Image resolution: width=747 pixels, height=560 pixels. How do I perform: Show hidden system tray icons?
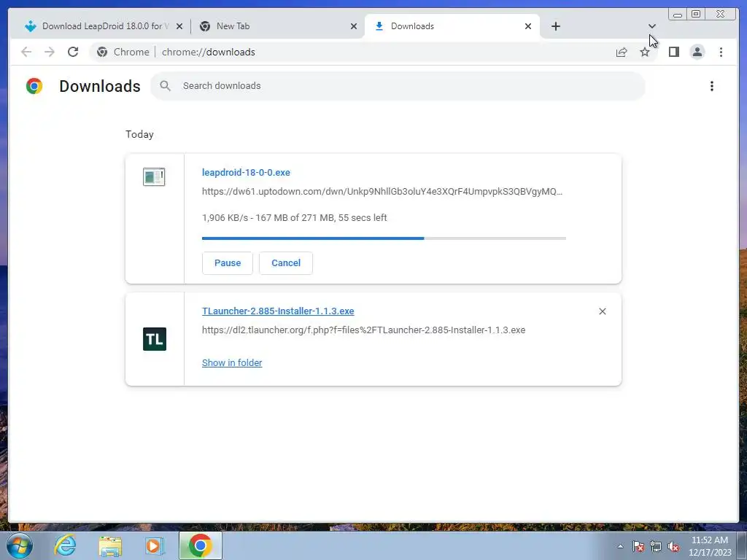[620, 546]
